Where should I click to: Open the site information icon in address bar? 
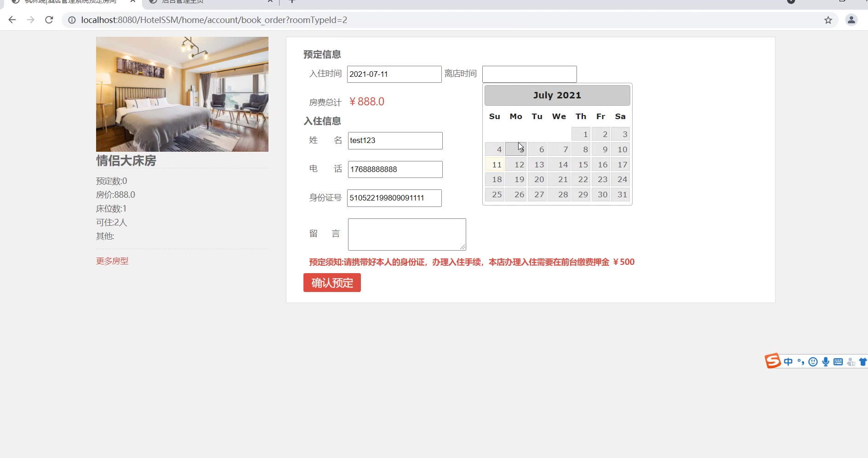[72, 20]
